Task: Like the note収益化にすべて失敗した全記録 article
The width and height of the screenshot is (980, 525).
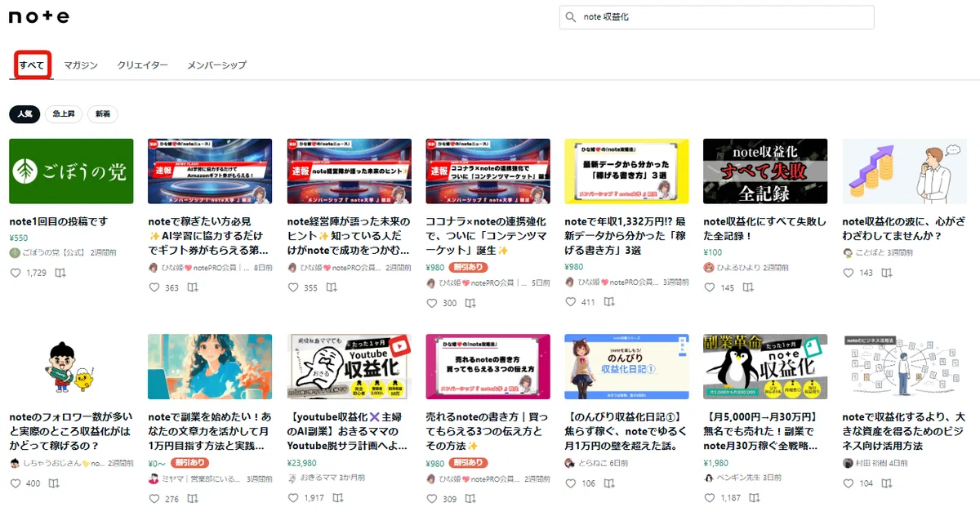Action: (x=710, y=287)
